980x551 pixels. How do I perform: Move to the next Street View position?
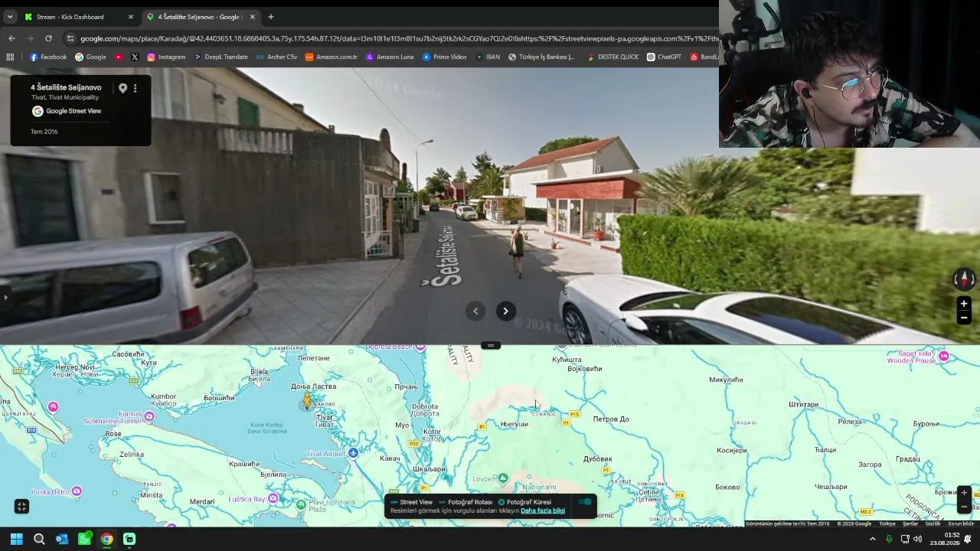click(x=505, y=311)
